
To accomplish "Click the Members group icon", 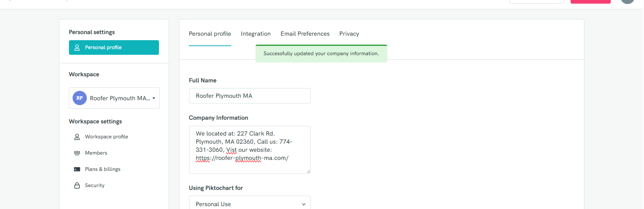I will [77, 153].
